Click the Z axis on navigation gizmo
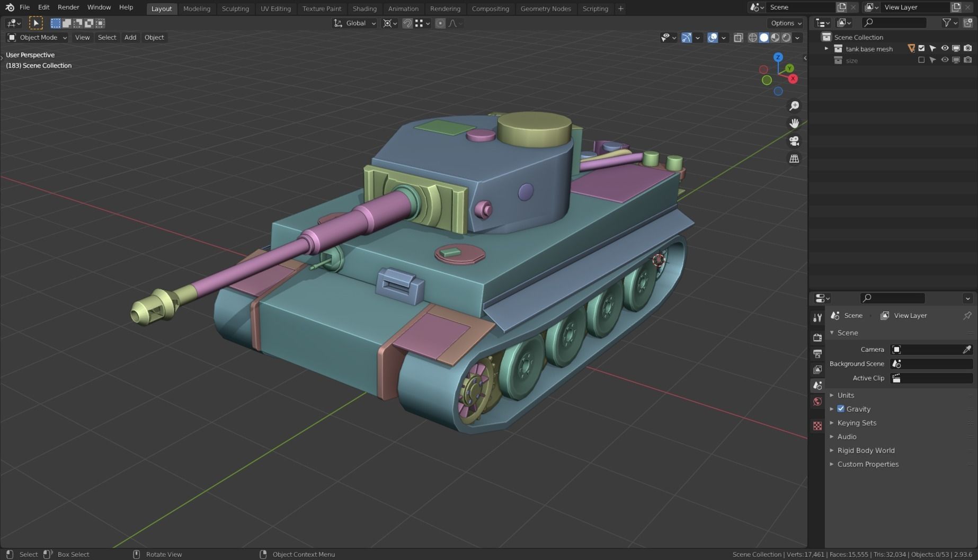978x560 pixels. point(778,57)
